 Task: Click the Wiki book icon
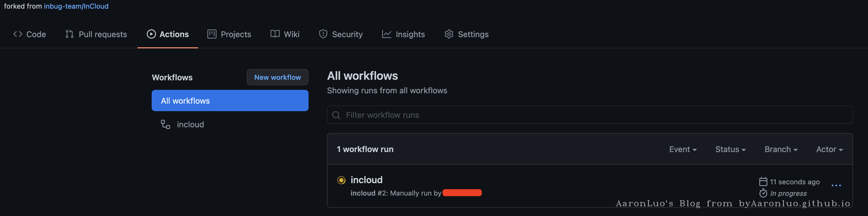point(275,34)
